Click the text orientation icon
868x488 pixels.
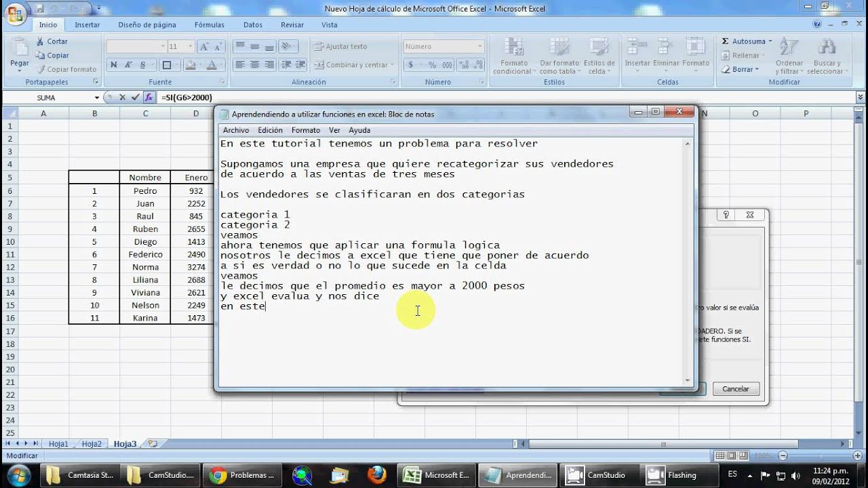pyautogui.click(x=287, y=47)
